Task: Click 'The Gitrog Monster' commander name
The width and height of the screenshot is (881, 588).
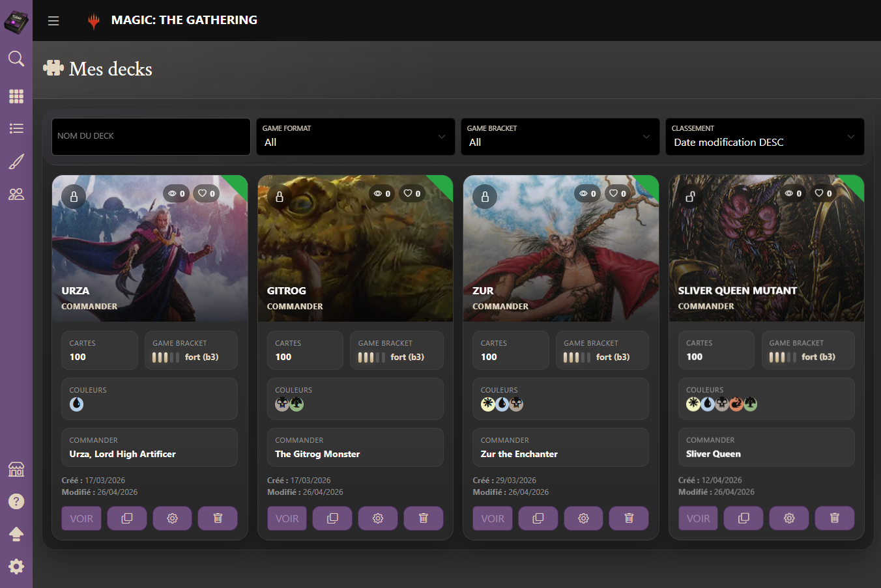Action: [x=317, y=454]
